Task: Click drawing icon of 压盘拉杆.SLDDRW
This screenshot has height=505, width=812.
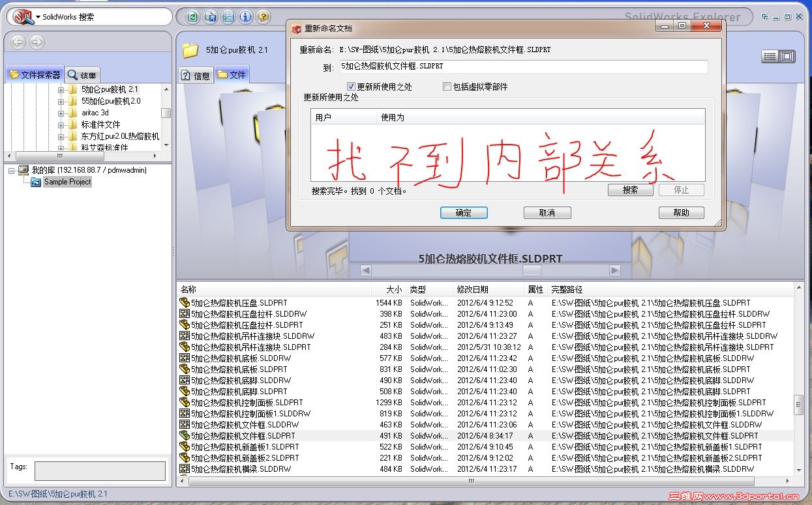Action: click(185, 314)
